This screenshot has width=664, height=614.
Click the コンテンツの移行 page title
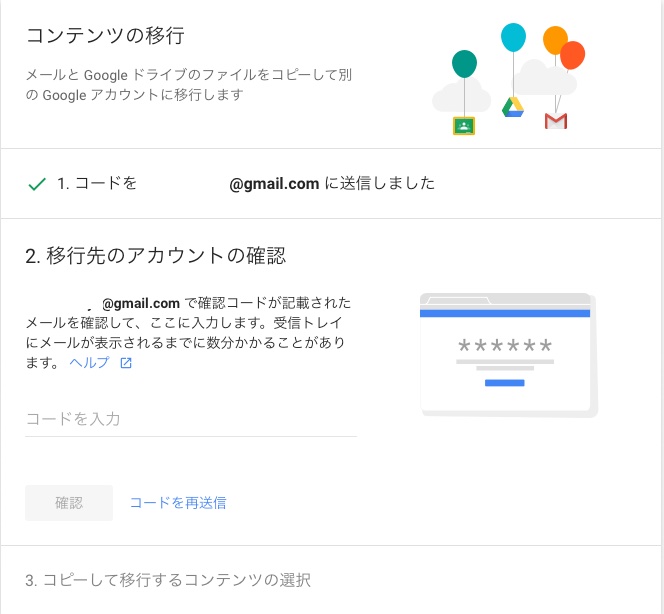[105, 35]
